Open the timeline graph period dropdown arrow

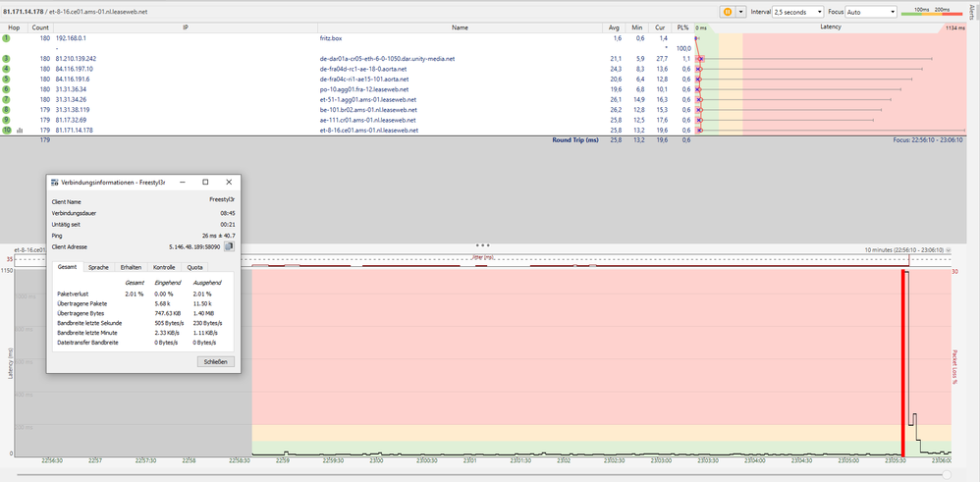[949, 250]
